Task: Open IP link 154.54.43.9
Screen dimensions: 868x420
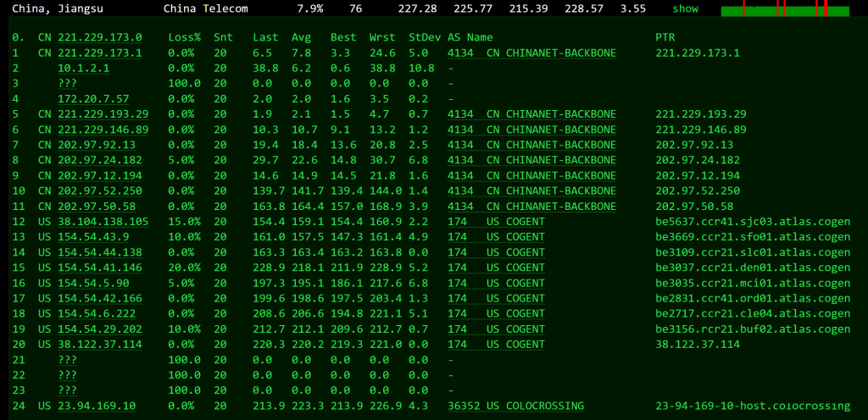Action: [x=93, y=237]
